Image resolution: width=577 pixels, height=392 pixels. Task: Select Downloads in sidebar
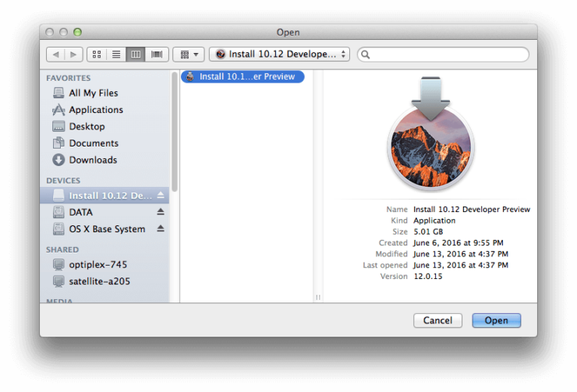tap(105, 160)
